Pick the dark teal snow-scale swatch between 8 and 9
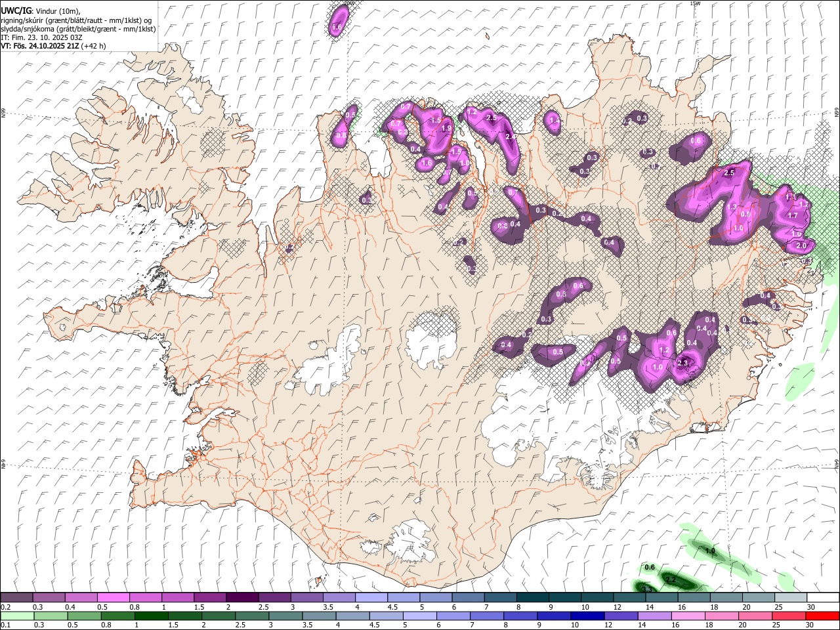 (x=532, y=597)
